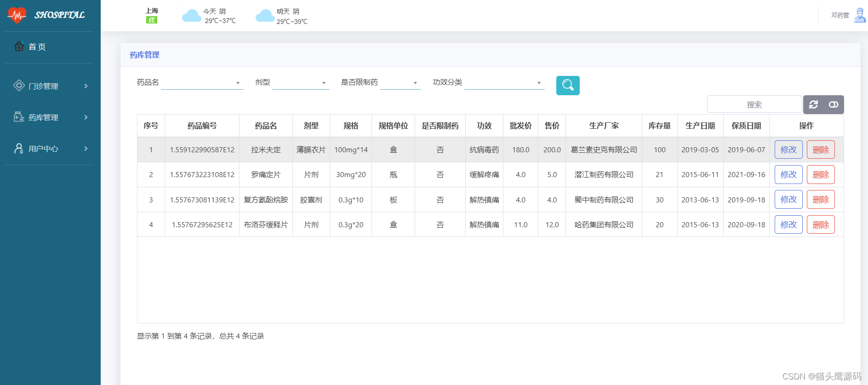
Task: Click the 胶囊剂 dosage form cell
Action: (311, 200)
